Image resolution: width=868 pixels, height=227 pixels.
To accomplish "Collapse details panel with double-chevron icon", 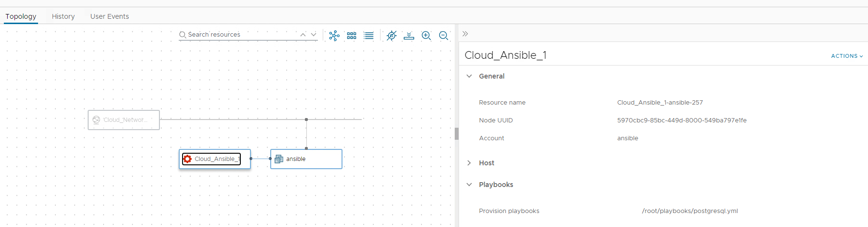I will (x=465, y=34).
